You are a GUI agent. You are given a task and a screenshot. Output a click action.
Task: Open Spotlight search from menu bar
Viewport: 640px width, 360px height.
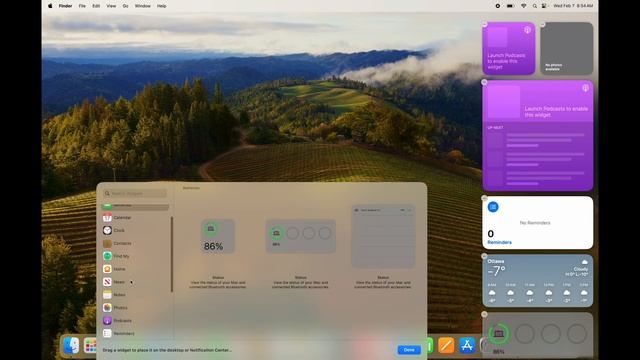535,6
